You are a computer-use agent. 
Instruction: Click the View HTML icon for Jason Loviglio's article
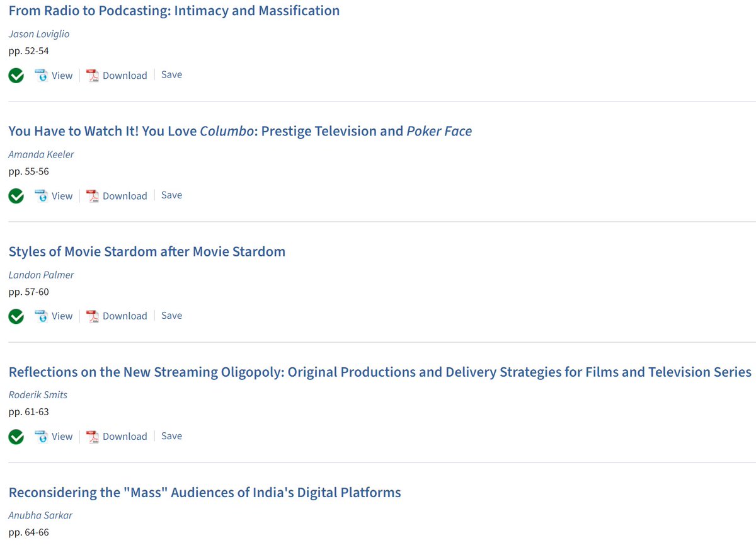42,75
